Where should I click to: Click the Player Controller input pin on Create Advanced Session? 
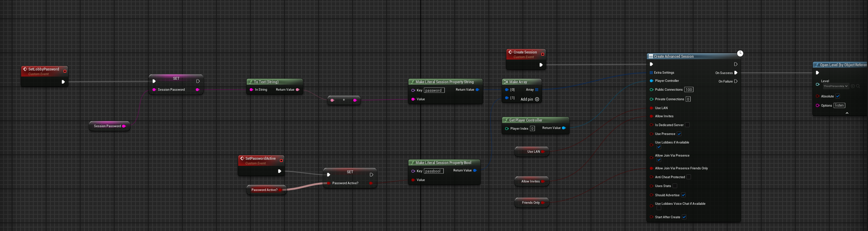[651, 81]
